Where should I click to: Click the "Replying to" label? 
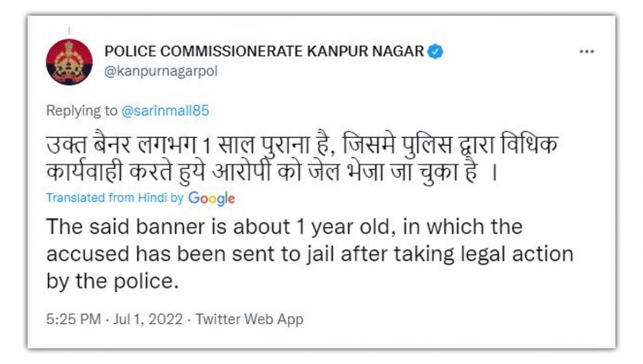click(x=81, y=111)
